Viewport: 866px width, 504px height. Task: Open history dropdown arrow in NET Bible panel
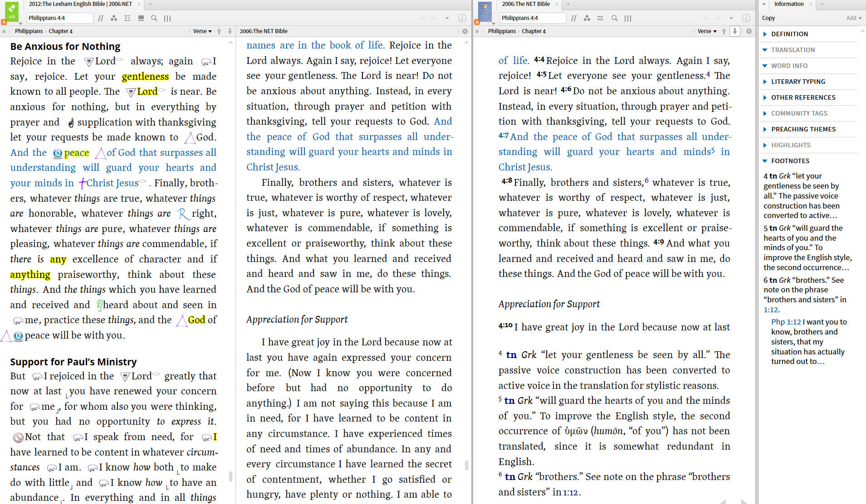(x=731, y=18)
